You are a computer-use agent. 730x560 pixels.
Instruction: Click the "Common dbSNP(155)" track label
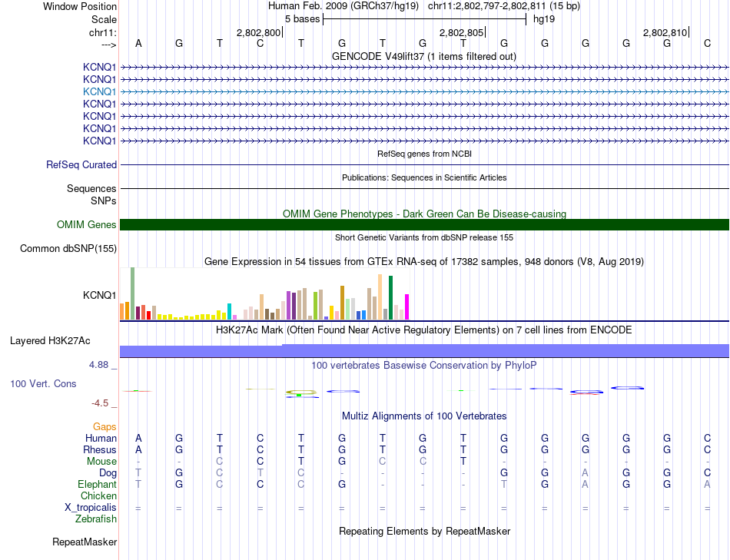click(68, 249)
